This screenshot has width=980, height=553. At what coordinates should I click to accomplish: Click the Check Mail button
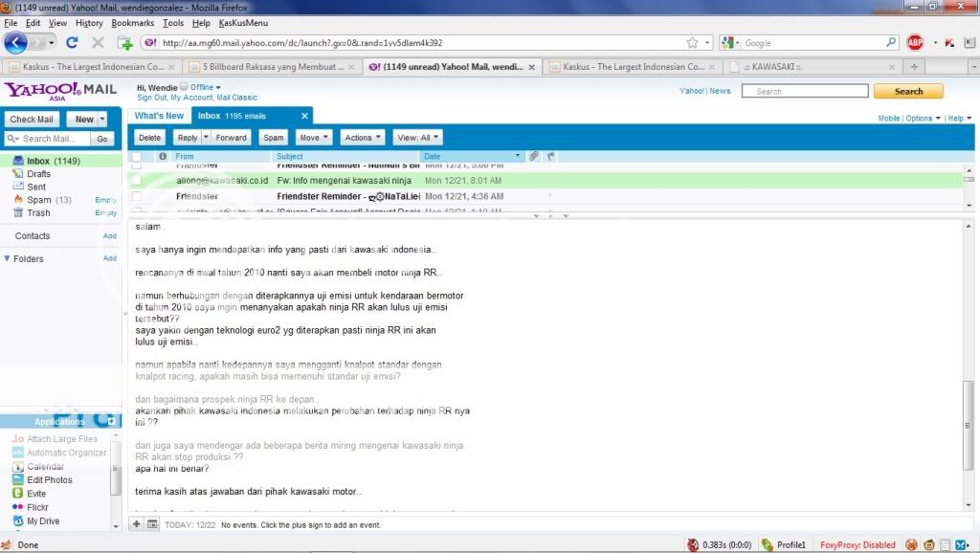point(32,119)
